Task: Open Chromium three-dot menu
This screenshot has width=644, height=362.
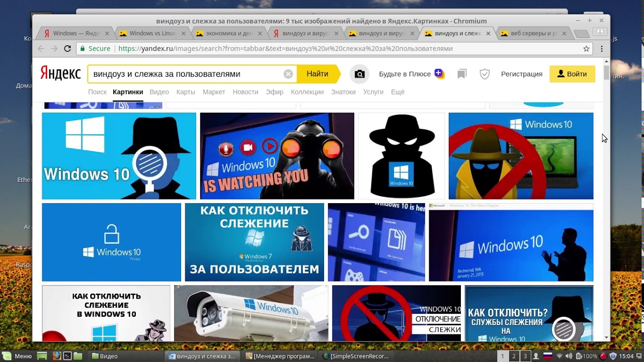Action: pyautogui.click(x=602, y=49)
